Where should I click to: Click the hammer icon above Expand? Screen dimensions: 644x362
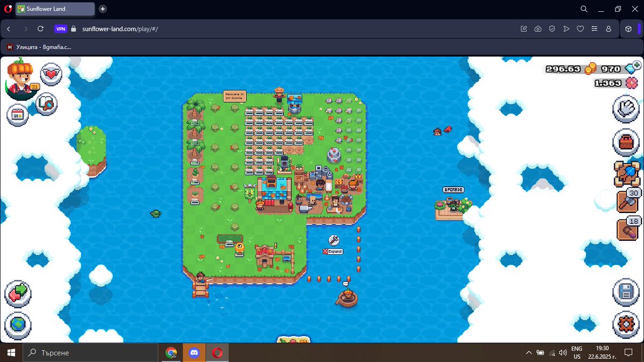333,240
